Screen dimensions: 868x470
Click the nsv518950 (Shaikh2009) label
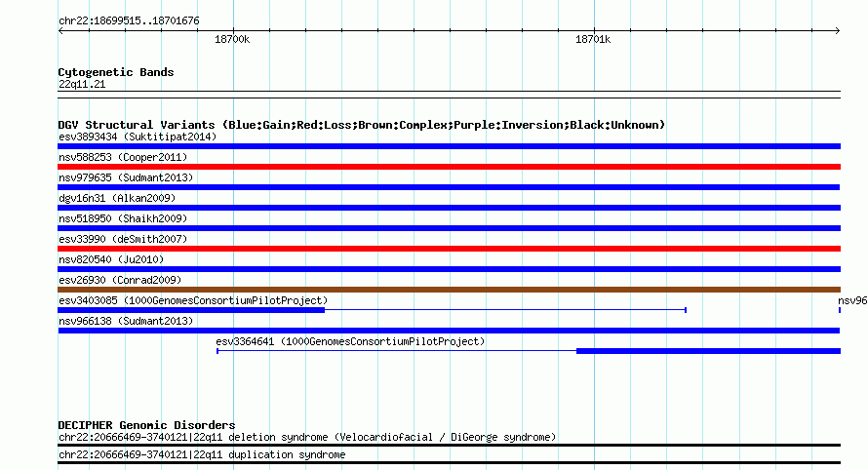pyautogui.click(x=123, y=218)
